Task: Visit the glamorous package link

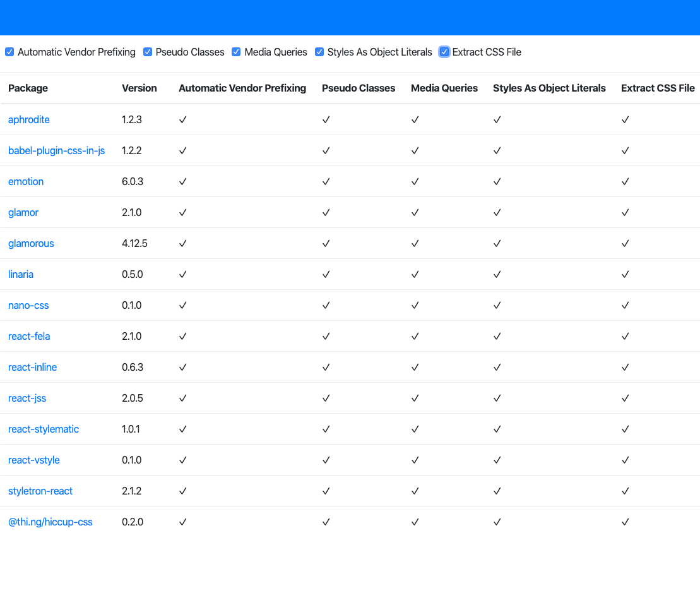Action: pyautogui.click(x=31, y=243)
